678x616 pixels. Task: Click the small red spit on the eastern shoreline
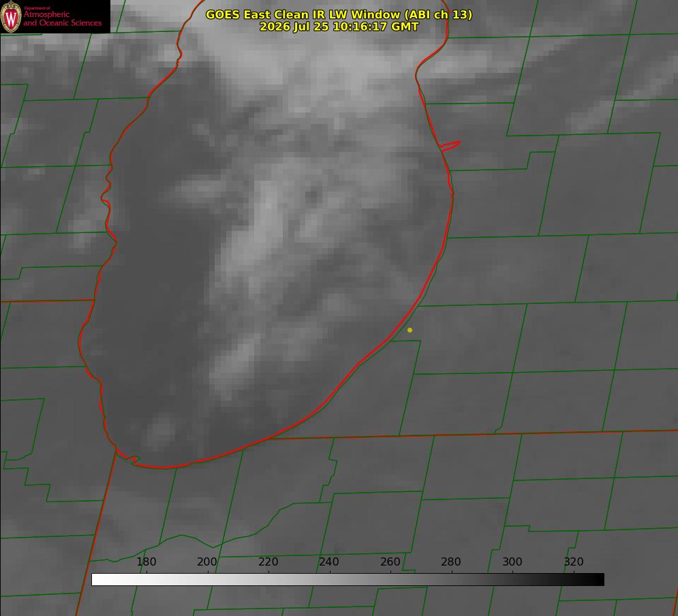tap(450, 146)
